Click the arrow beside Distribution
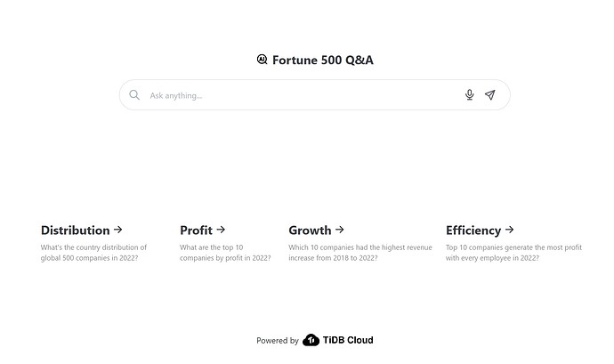 (x=118, y=230)
